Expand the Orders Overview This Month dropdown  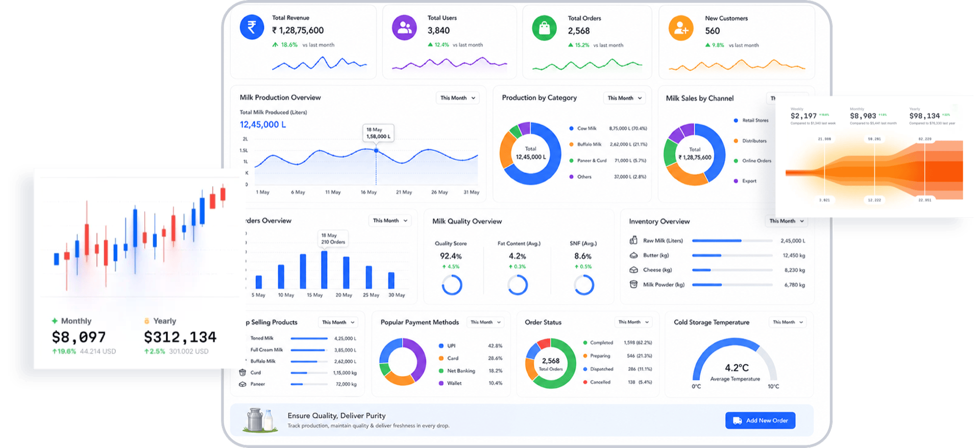[x=390, y=221]
